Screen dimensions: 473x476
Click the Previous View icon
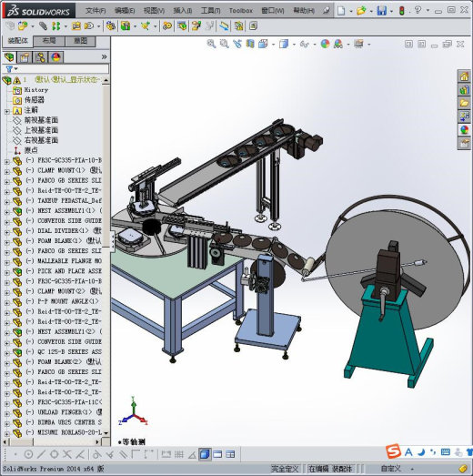point(237,44)
